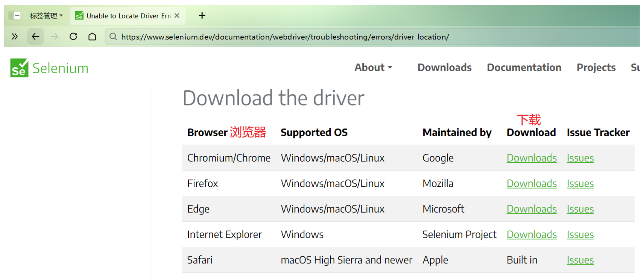The height and width of the screenshot is (278, 644).
Task: Expand the double-chevron toolbar icon
Action: point(15,36)
